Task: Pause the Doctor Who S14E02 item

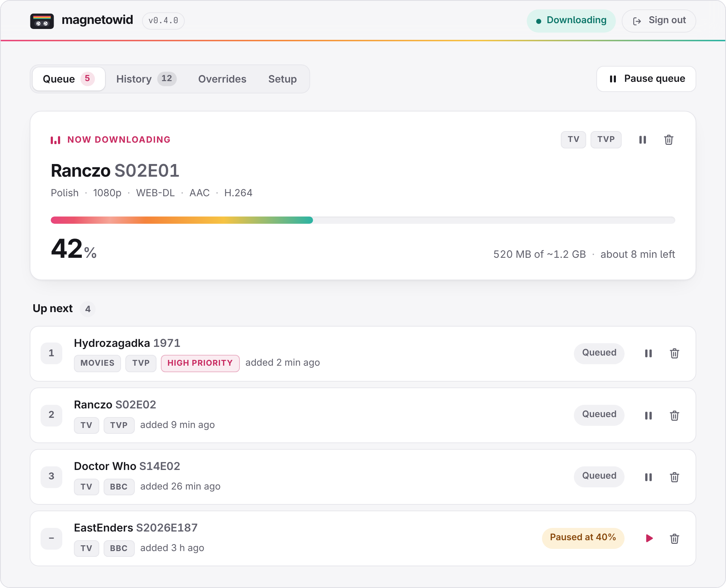Action: pos(648,477)
